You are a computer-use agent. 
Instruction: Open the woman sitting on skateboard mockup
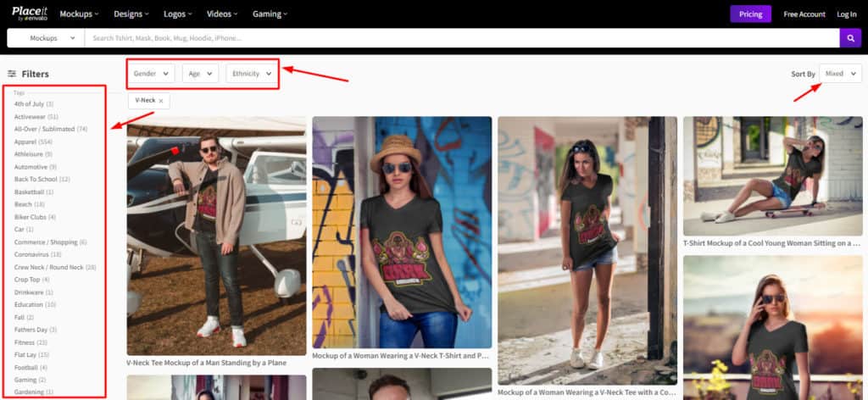click(772, 175)
